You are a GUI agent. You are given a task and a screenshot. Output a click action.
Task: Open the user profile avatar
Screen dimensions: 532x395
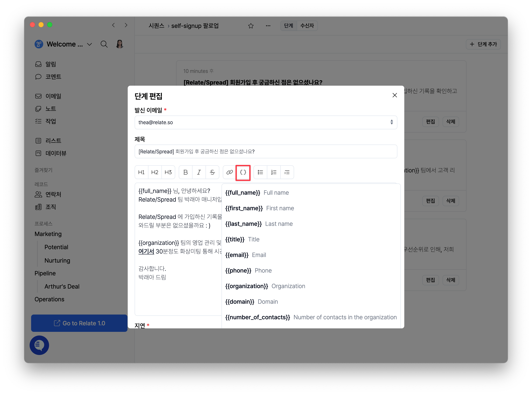pos(120,44)
